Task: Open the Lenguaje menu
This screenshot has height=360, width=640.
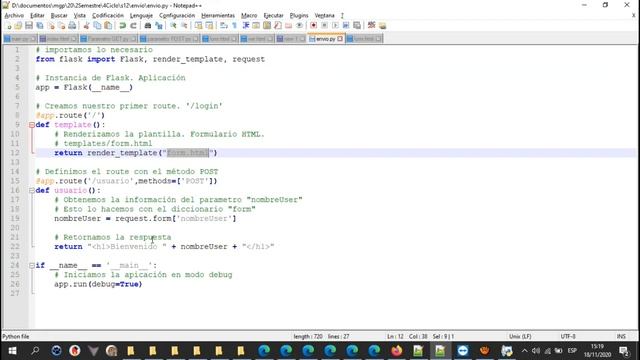Action: pyautogui.click(x=141, y=16)
